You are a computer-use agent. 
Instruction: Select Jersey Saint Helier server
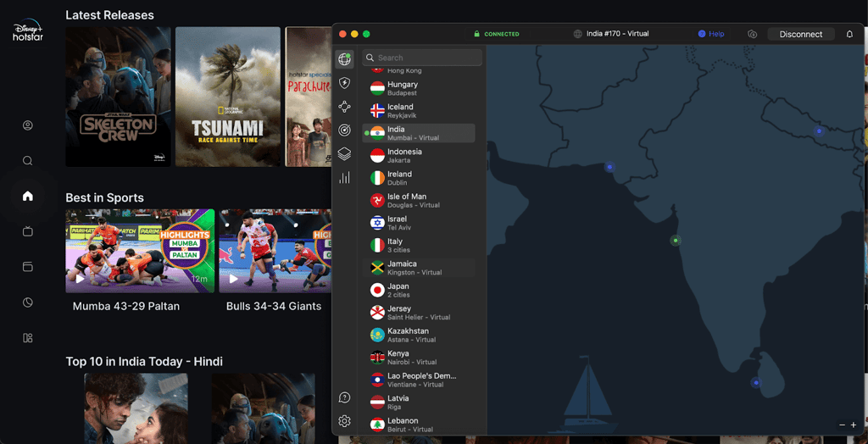[419, 313]
